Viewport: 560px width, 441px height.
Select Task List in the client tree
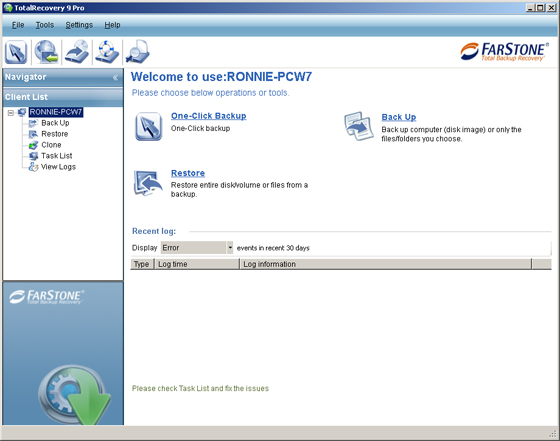coord(57,156)
